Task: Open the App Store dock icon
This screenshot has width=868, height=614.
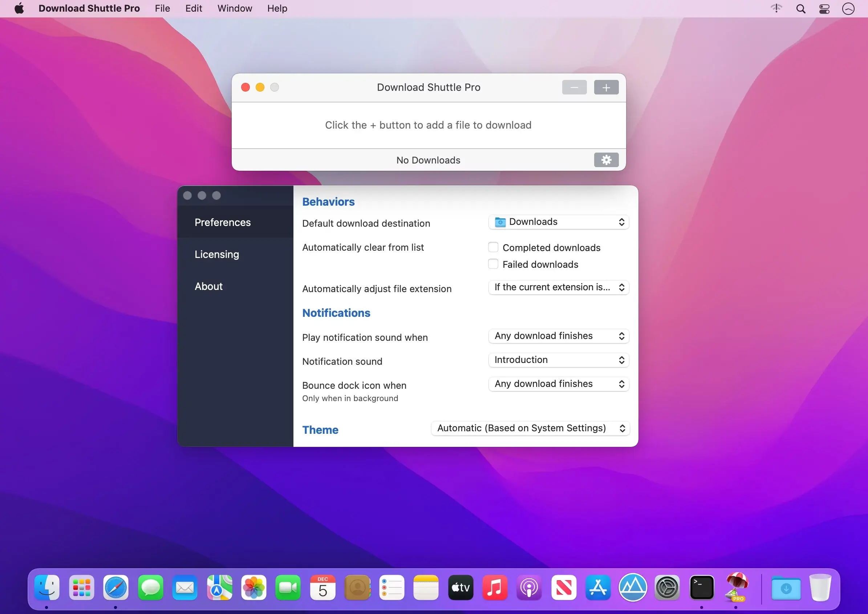Action: point(598,588)
